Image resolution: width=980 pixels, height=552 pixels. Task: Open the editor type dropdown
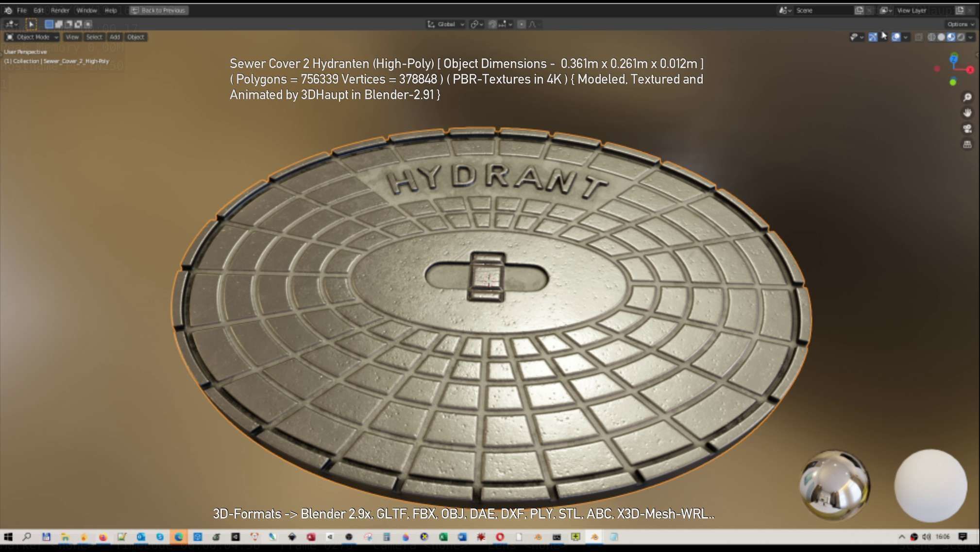(11, 24)
